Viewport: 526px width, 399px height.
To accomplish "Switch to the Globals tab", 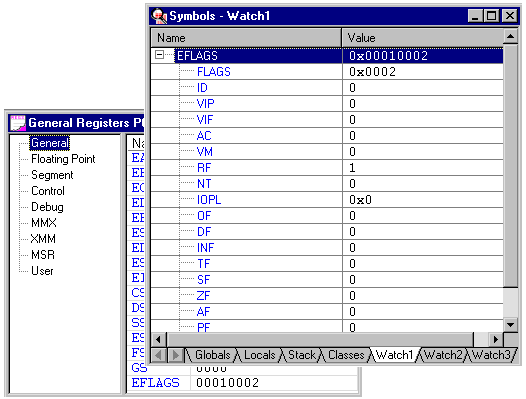I will tap(212, 355).
